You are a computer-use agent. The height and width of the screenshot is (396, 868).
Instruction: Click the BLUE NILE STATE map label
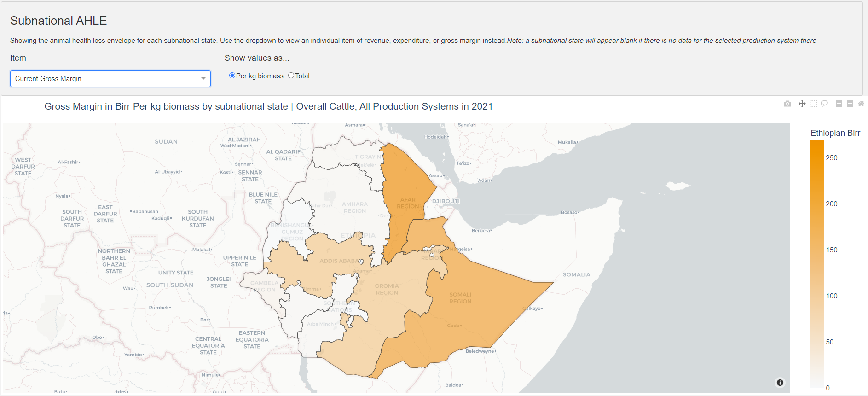click(263, 198)
